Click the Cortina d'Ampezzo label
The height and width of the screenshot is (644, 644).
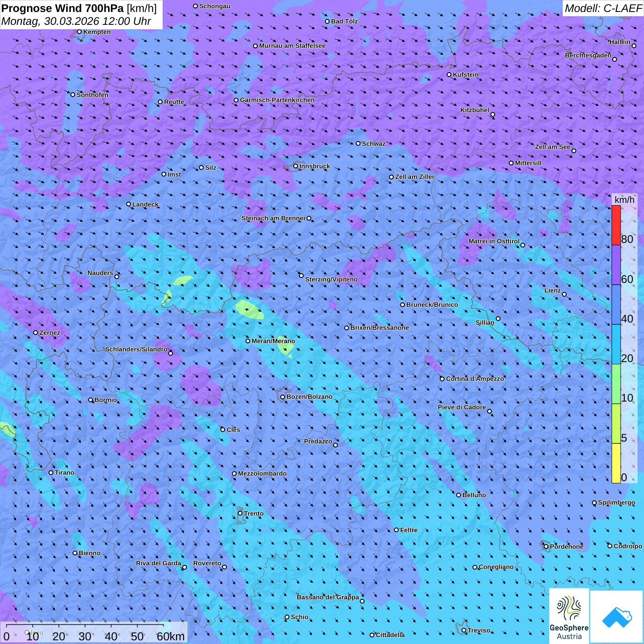[475, 379]
